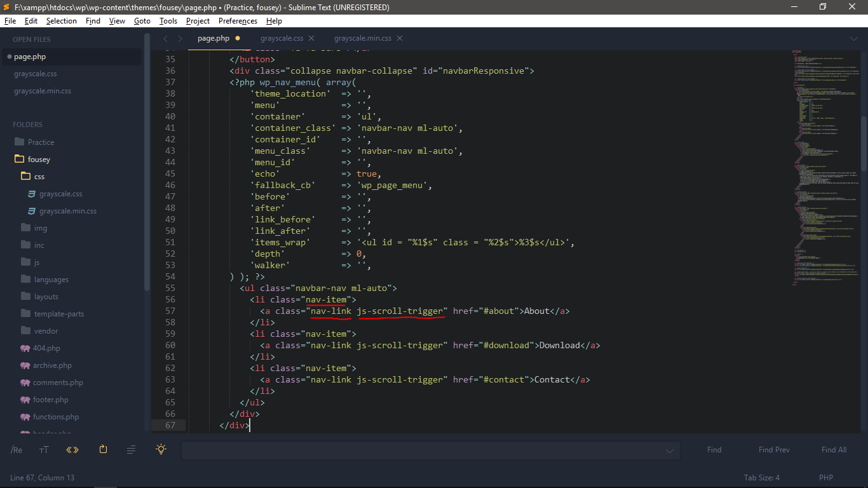Expand the inc folder

(26, 245)
